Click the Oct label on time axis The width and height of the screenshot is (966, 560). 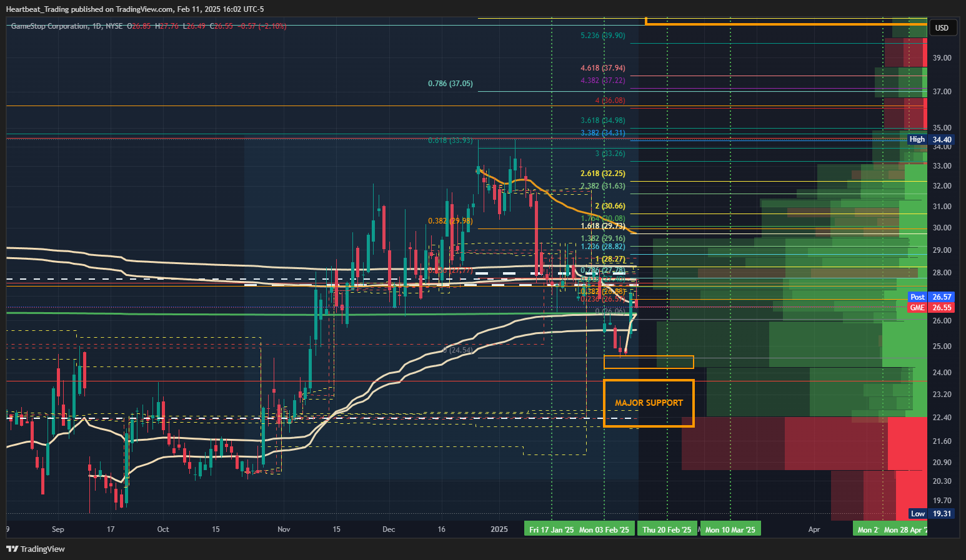tap(163, 529)
